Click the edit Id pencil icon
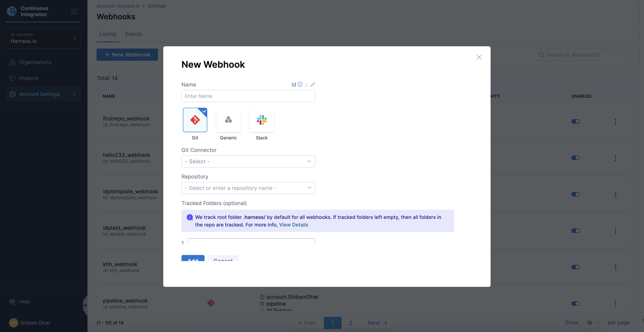The height and width of the screenshot is (332, 644). 313,84
